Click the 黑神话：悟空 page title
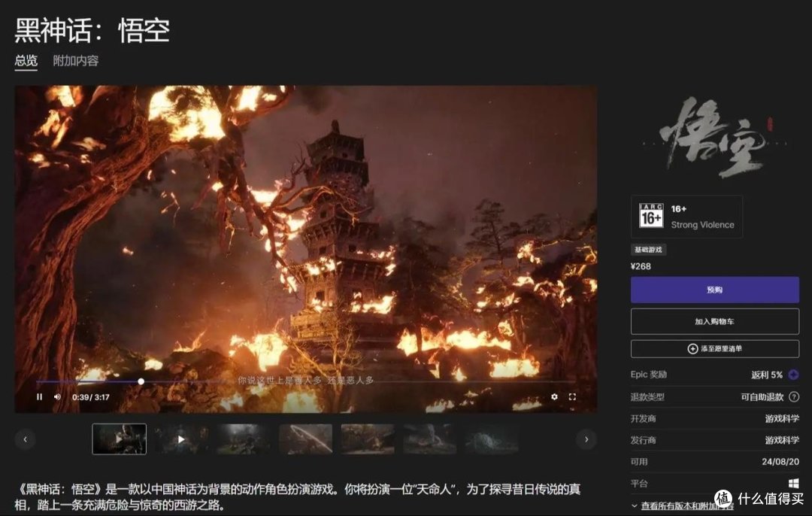812x516 pixels. [x=92, y=30]
